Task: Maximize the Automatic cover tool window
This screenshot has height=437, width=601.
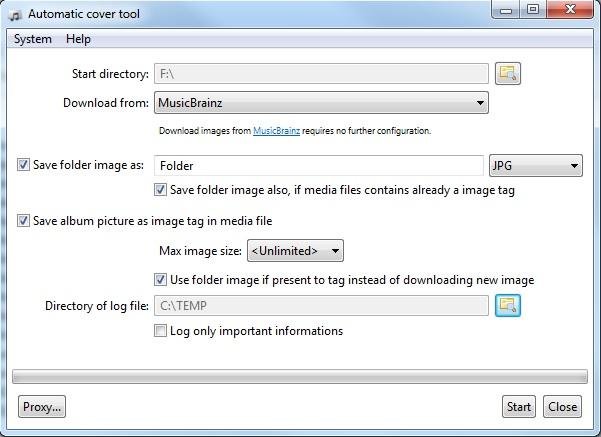Action: 533,10
